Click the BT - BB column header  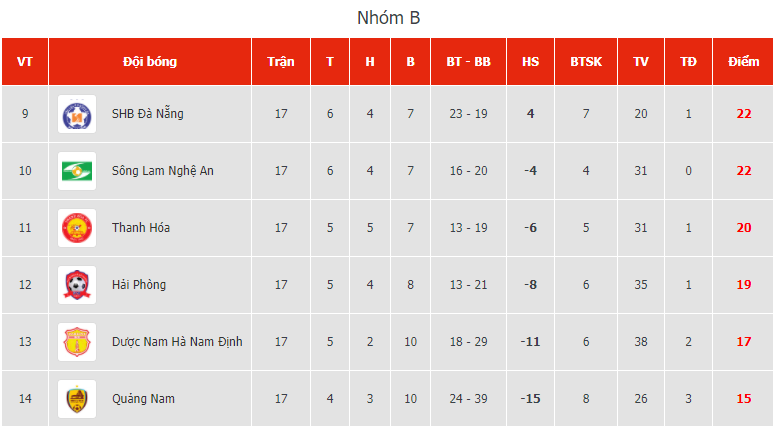coord(468,62)
